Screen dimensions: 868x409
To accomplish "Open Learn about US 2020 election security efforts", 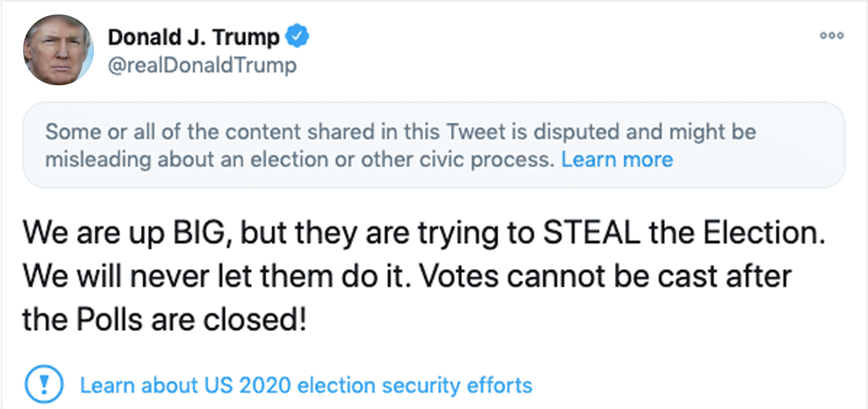I will tap(306, 385).
